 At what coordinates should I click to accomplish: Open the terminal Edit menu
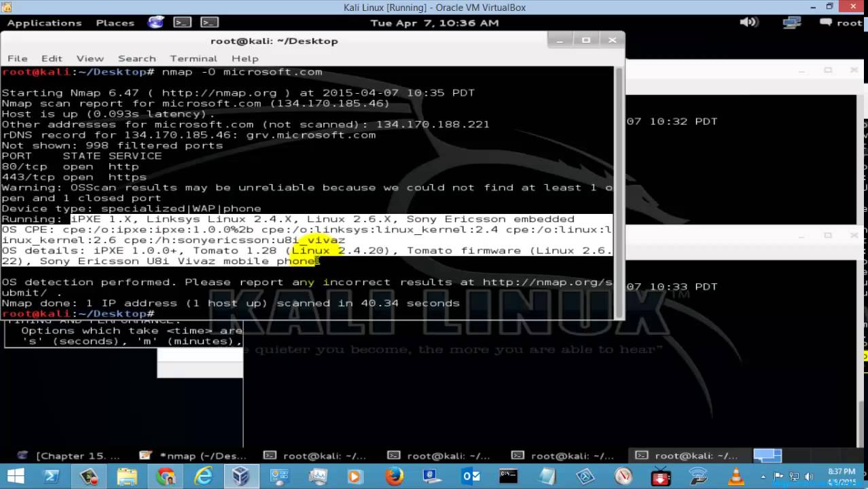52,58
